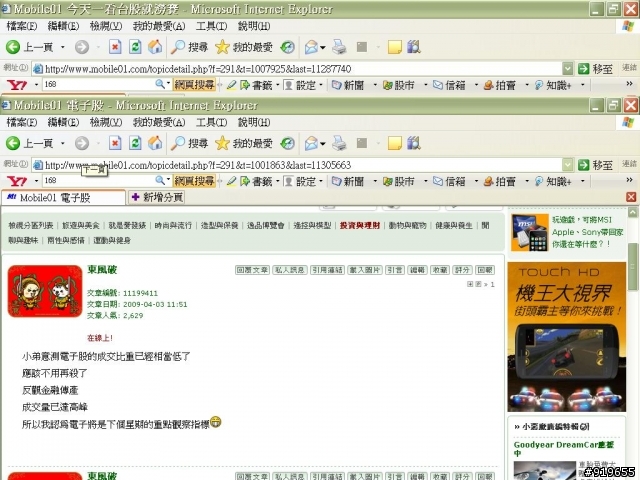Screen dimensions: 640x480
Task: Open 設定 settings dropdown in front window
Action: click(x=321, y=181)
